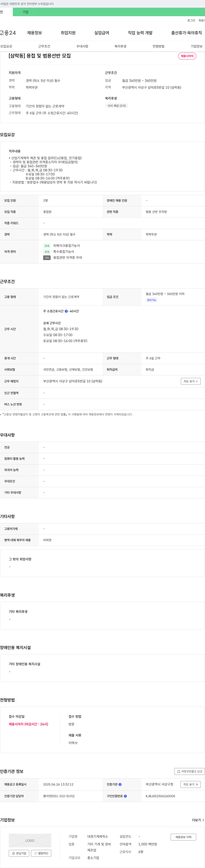Click the 협의가능 tag under 임금 조건
The width and height of the screenshot is (205, 868).
pyautogui.click(x=152, y=300)
